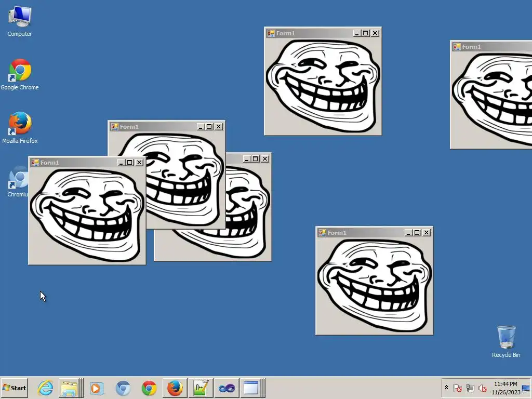The height and width of the screenshot is (399, 532).
Task: Minimize the Form1 window covering the Chromium icon
Action: pyautogui.click(x=121, y=163)
